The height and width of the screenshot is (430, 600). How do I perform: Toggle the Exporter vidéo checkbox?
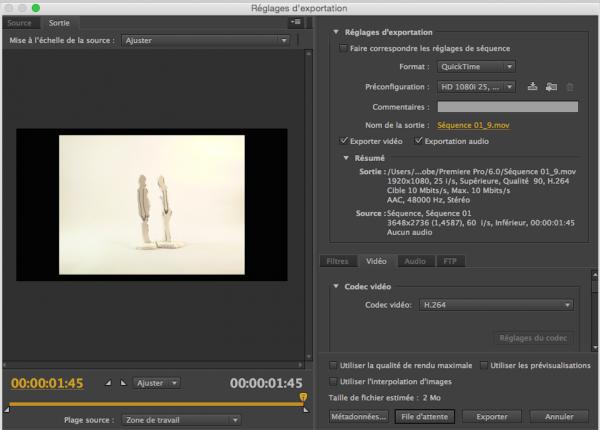pos(344,141)
